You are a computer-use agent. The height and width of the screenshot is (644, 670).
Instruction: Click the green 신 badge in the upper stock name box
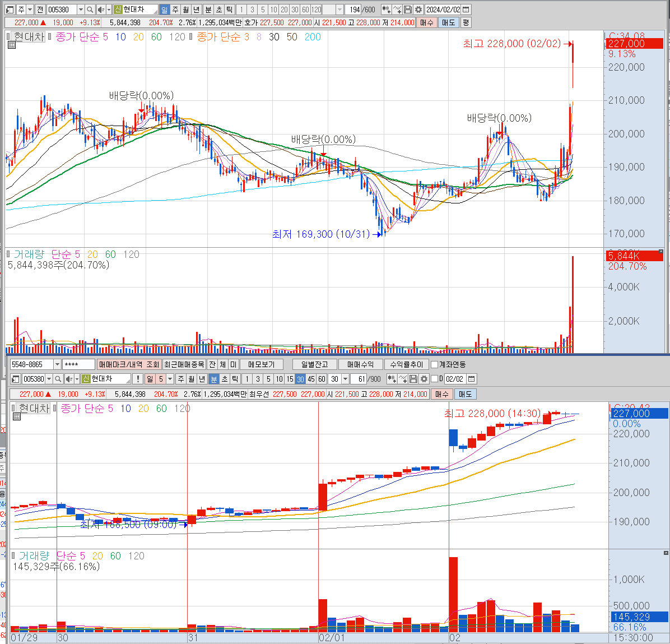click(118, 10)
